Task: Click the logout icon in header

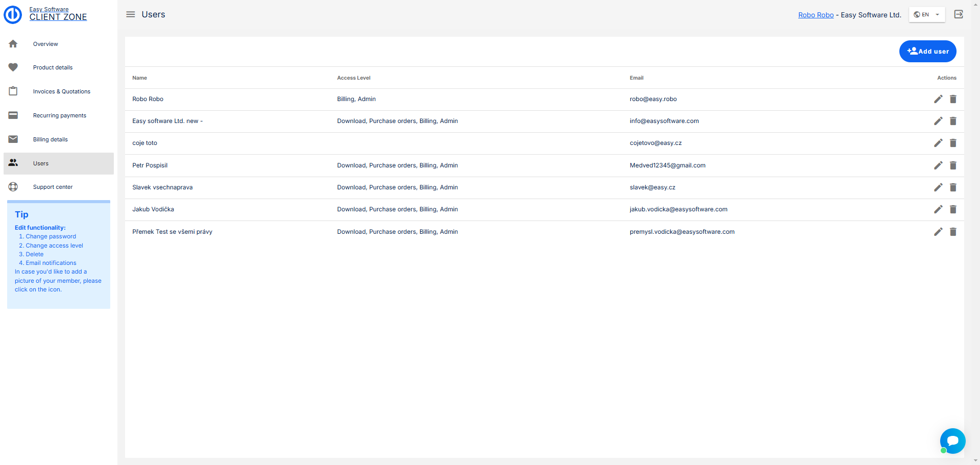Action: 959,14
